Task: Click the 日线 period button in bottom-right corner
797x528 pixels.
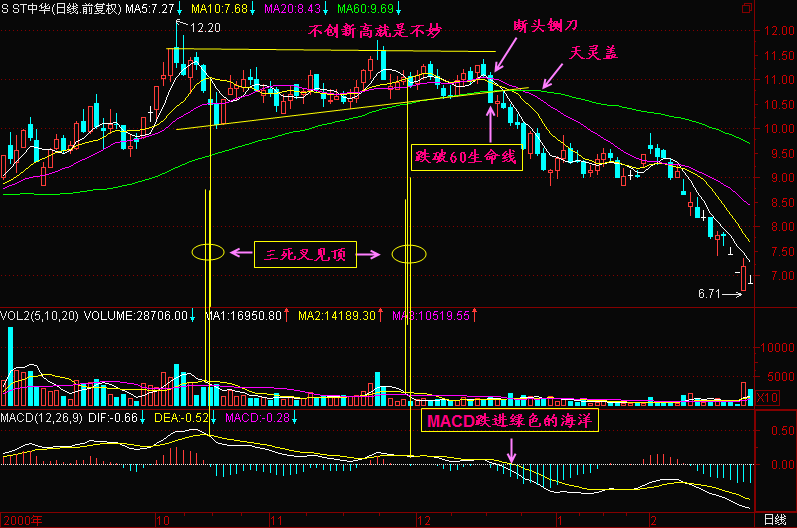Action: pos(774,520)
